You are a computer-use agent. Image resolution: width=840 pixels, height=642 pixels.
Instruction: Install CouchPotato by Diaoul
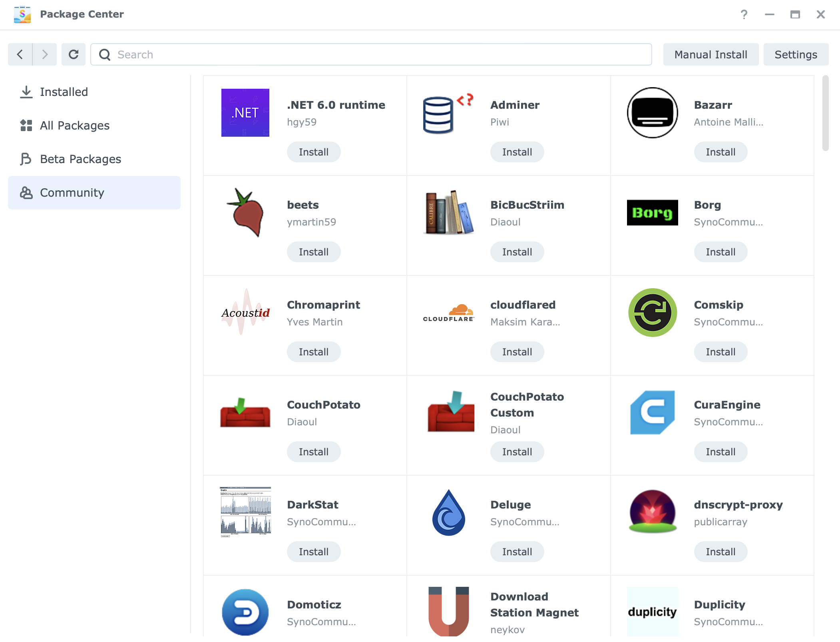pyautogui.click(x=314, y=452)
